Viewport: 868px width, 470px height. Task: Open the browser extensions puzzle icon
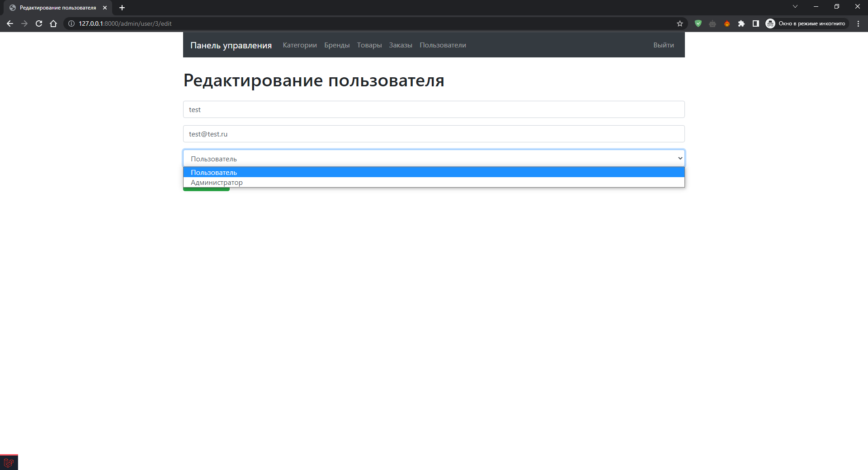(741, 23)
